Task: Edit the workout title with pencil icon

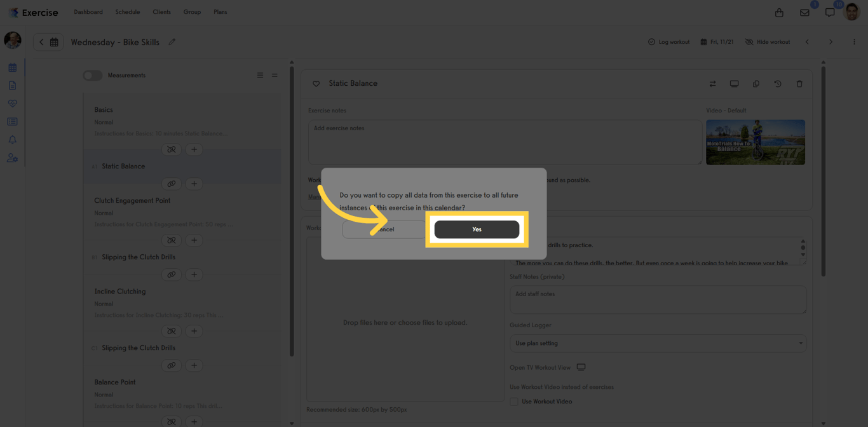Action: (172, 42)
